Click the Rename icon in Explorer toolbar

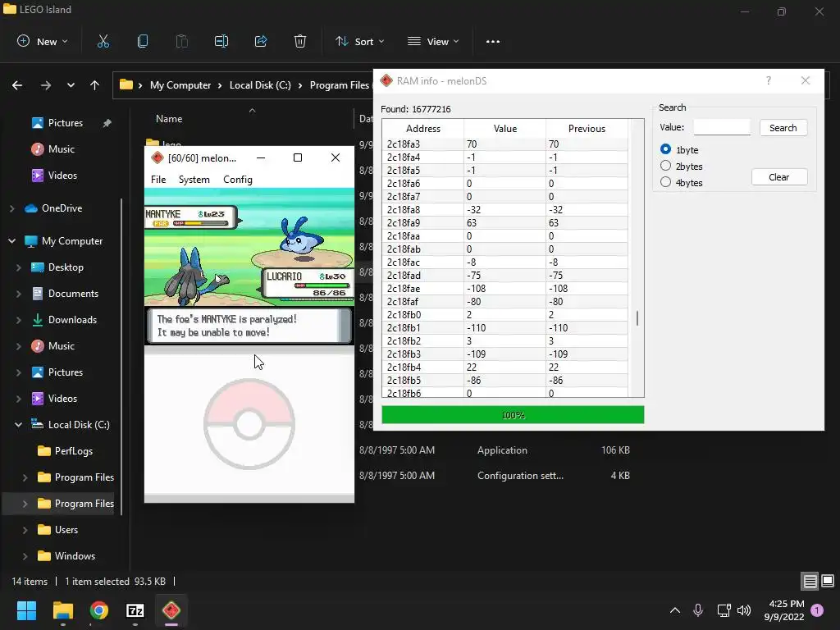pyautogui.click(x=221, y=41)
